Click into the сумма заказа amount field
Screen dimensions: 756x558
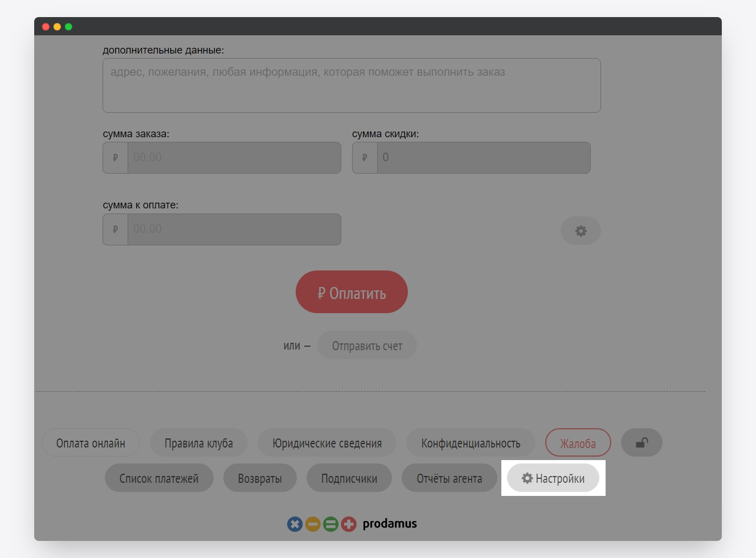click(x=234, y=158)
